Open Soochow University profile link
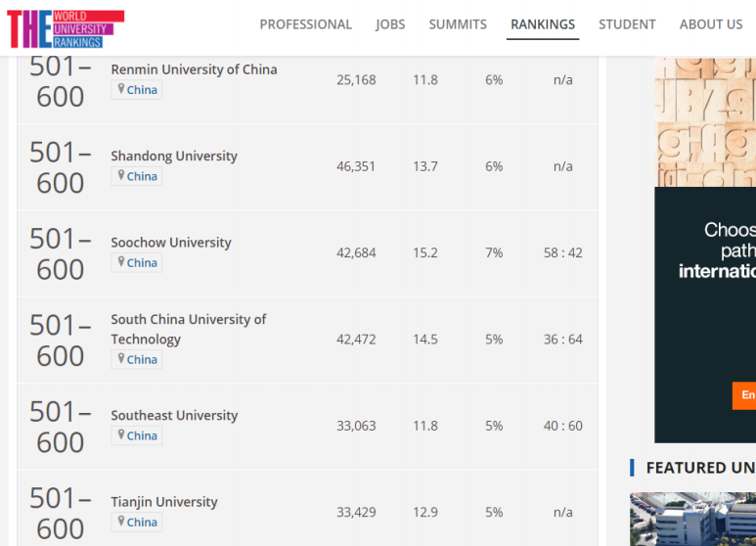The image size is (756, 546). point(171,242)
